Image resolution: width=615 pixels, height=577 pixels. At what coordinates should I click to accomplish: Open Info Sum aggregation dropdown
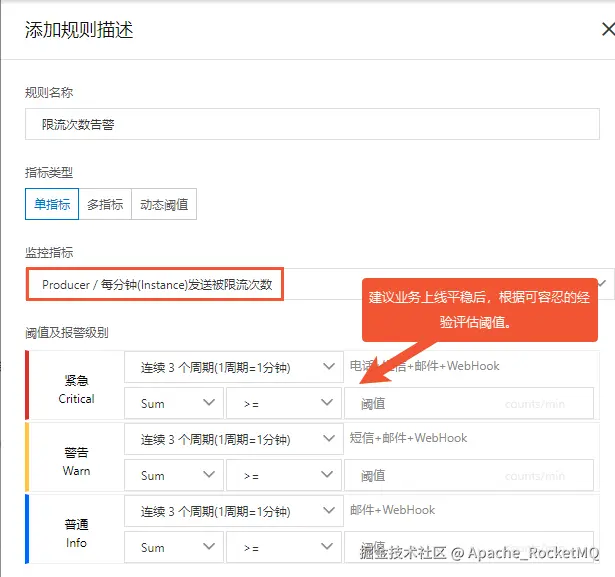[174, 547]
